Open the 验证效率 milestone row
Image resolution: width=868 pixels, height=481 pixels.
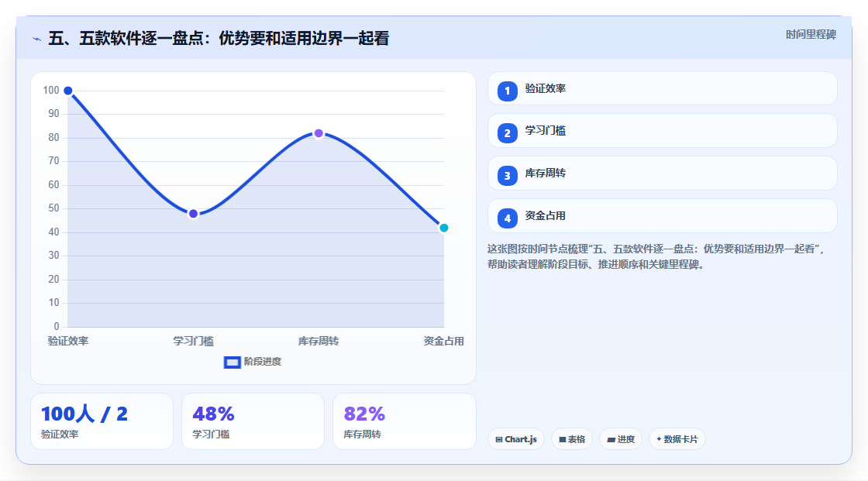pos(662,88)
